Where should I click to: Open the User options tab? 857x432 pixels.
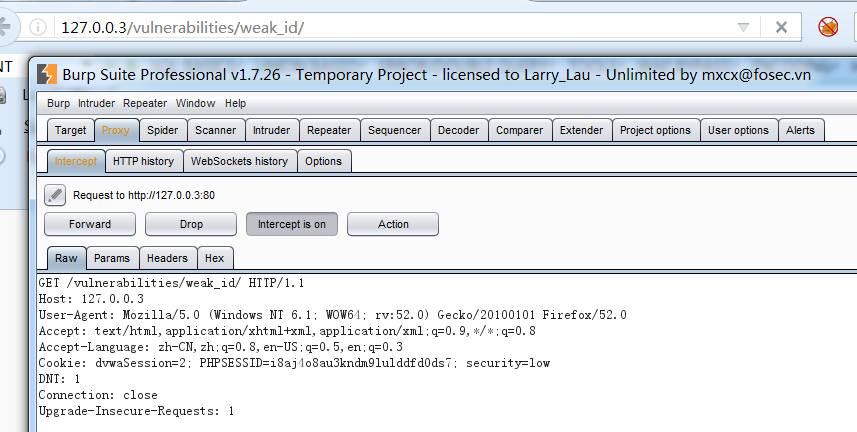738,130
